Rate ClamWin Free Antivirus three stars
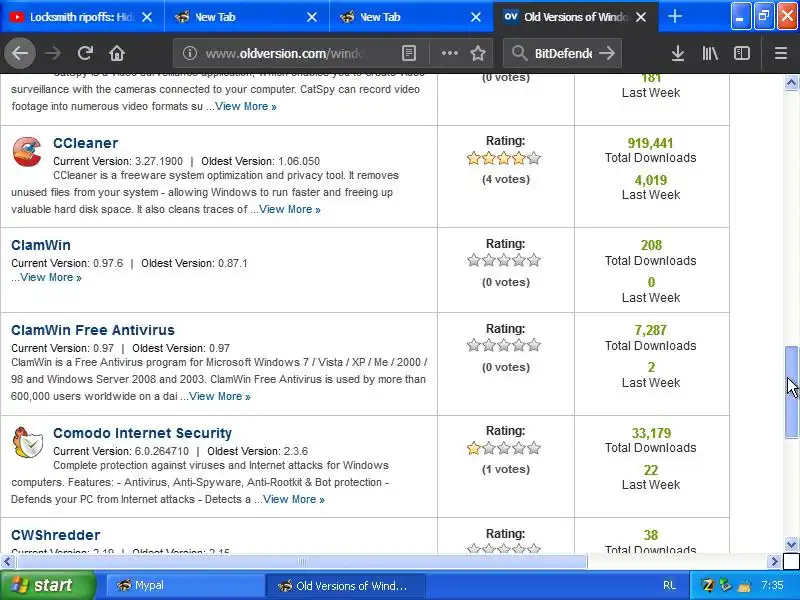 pos(504,345)
